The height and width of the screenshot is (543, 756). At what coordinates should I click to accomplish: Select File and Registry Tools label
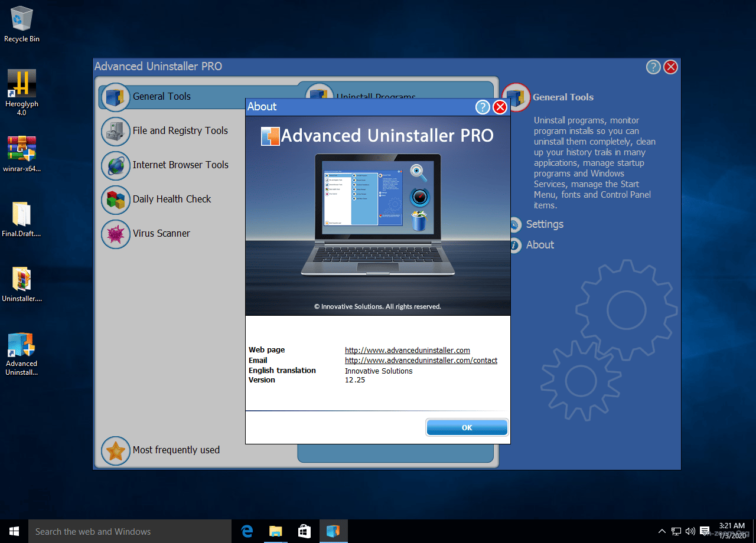[180, 131]
